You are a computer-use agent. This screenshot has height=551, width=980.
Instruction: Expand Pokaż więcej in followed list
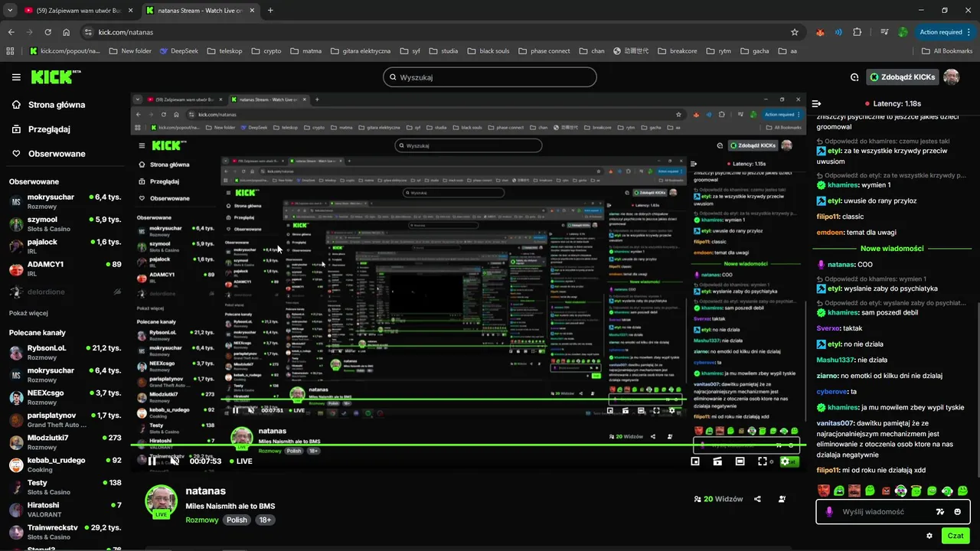pyautogui.click(x=28, y=313)
